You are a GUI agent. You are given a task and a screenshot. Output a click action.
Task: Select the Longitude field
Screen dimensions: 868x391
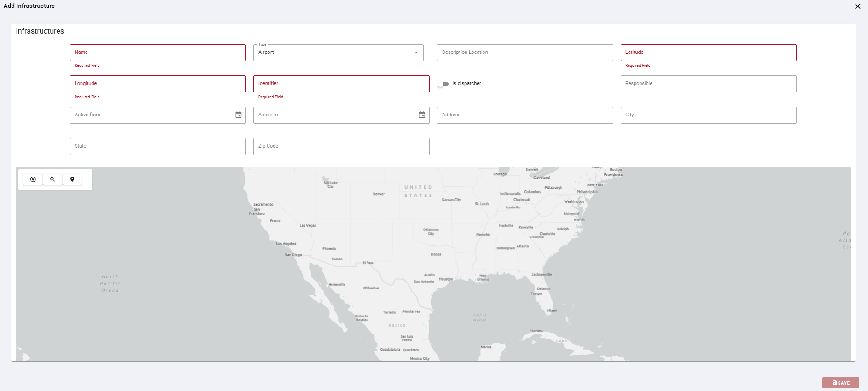(158, 84)
